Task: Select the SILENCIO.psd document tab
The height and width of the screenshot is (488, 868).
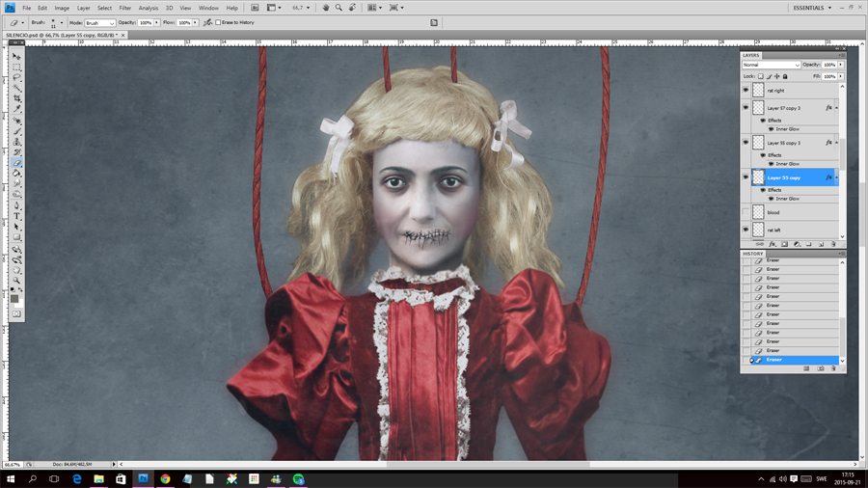Action: (60, 35)
